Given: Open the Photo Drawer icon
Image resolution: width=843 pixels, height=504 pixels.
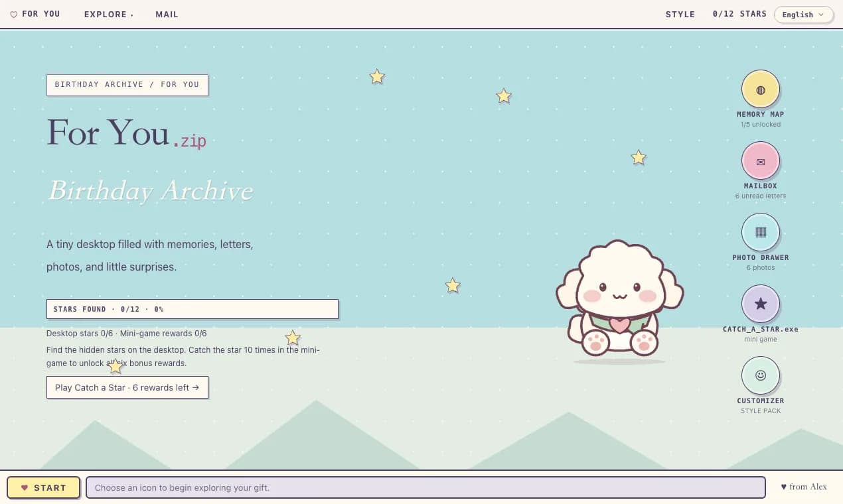Looking at the screenshot, I should (x=760, y=233).
